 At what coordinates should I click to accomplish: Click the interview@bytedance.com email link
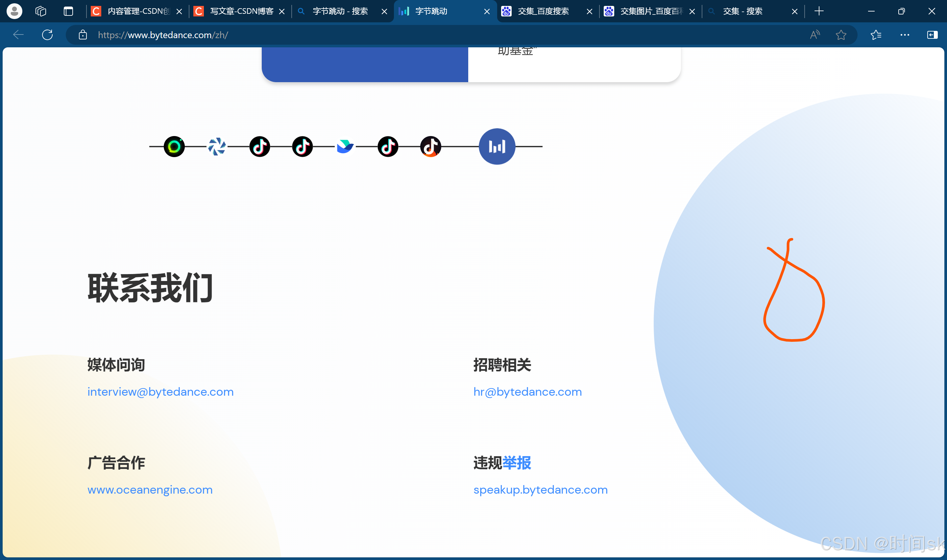[160, 392]
